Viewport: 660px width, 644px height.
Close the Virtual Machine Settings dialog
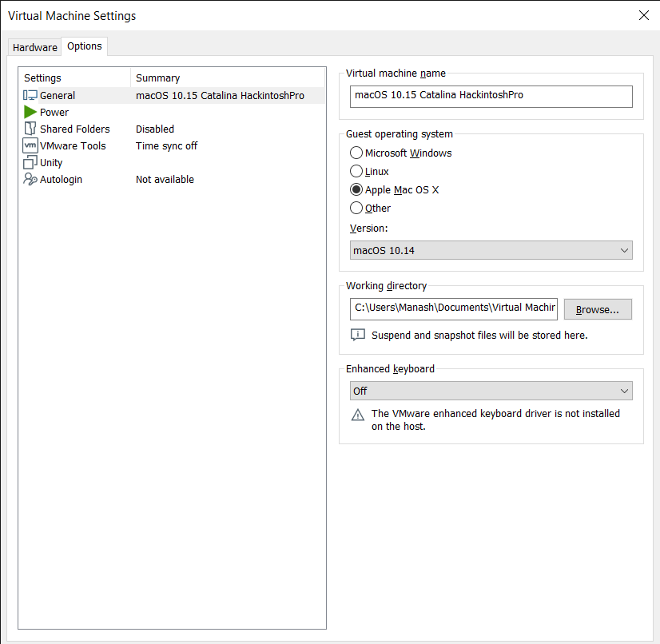pyautogui.click(x=643, y=15)
